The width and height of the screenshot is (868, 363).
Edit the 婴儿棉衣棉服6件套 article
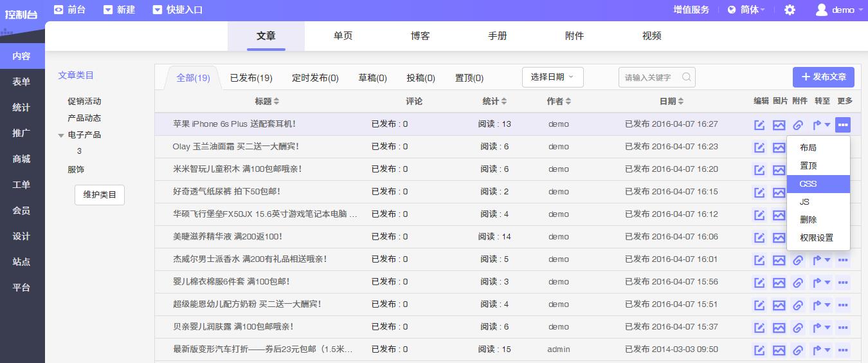(759, 283)
